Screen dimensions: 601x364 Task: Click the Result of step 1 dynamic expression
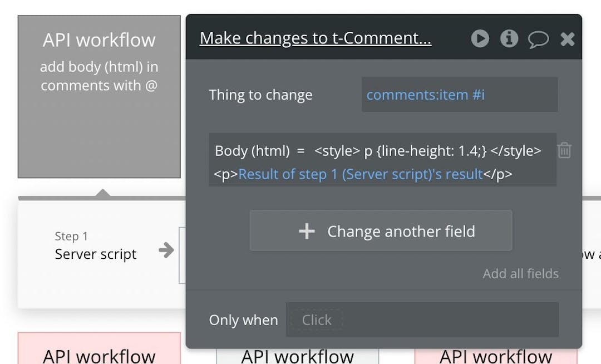360,174
